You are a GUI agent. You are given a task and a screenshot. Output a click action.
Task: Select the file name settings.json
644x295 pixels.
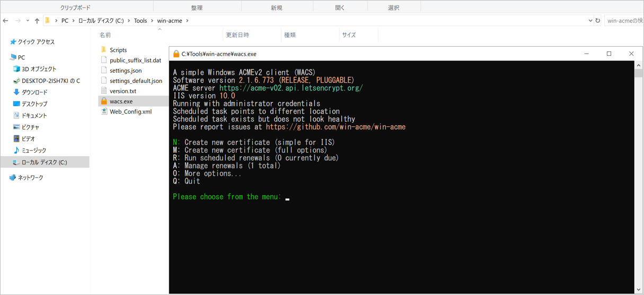126,70
